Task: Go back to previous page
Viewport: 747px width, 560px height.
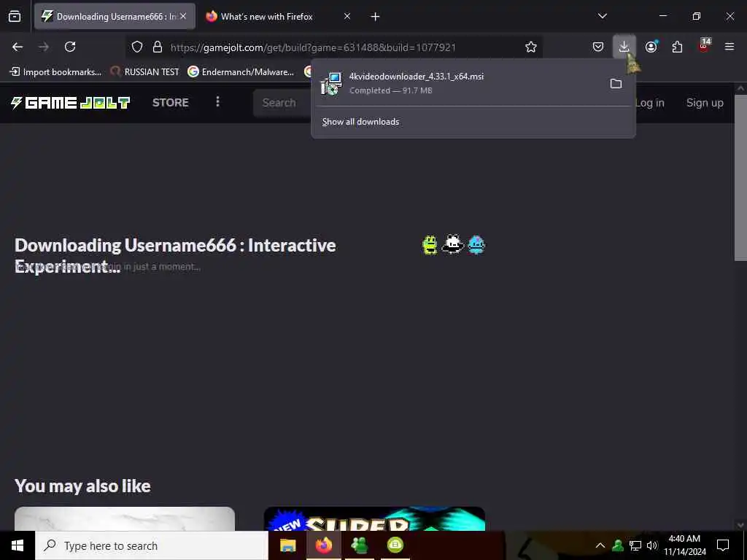Action: (18, 47)
